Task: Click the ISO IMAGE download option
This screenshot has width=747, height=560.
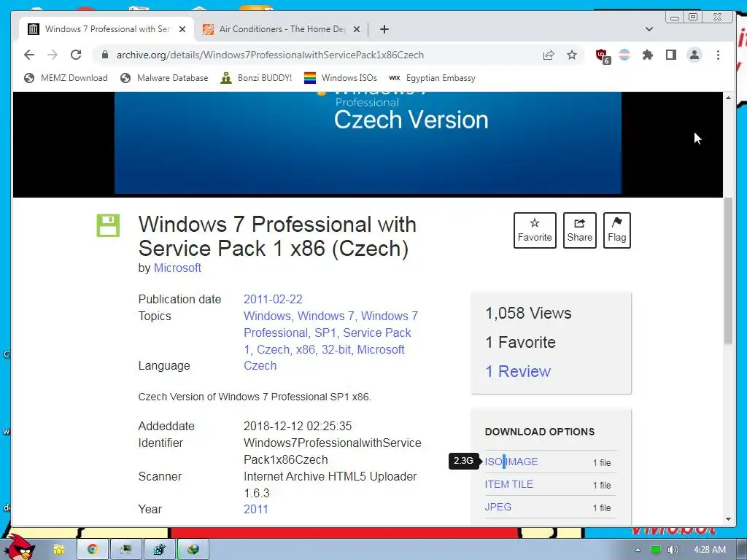Action: click(511, 462)
